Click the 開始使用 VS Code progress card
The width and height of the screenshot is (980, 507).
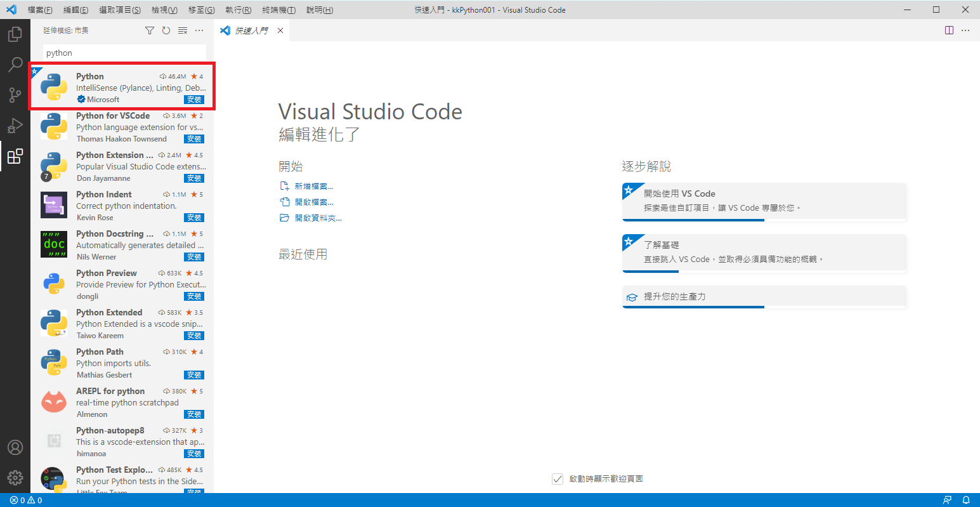(764, 201)
